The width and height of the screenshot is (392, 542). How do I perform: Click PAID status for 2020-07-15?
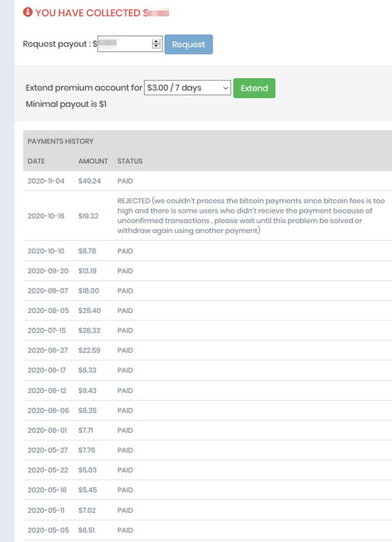[x=125, y=331]
